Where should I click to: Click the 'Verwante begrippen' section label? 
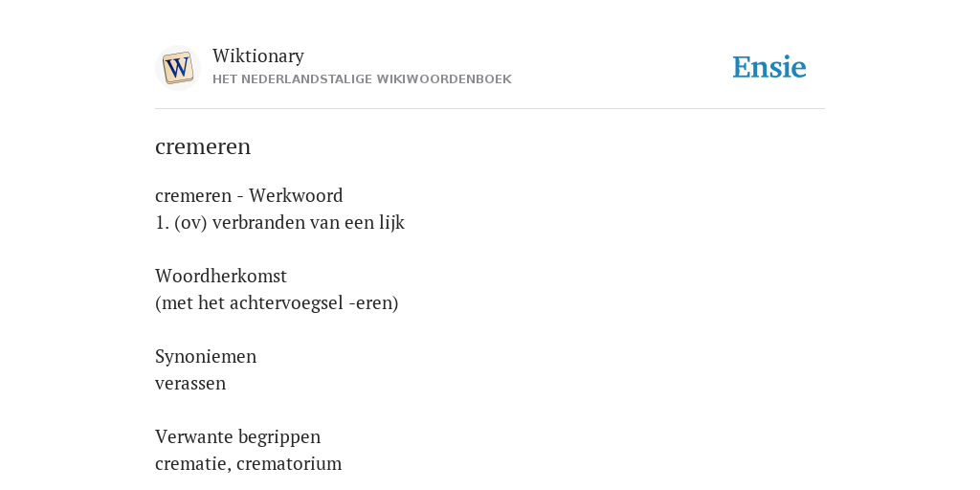pos(237,436)
